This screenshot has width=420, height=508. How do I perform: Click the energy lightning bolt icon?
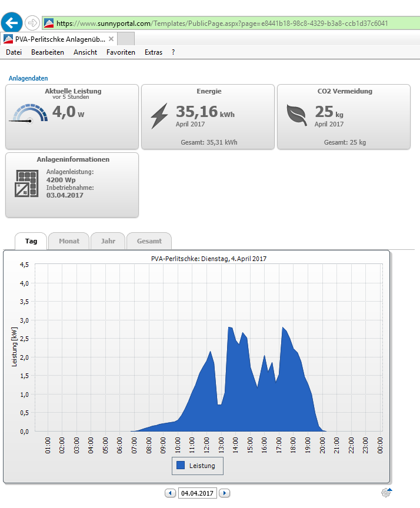point(159,116)
